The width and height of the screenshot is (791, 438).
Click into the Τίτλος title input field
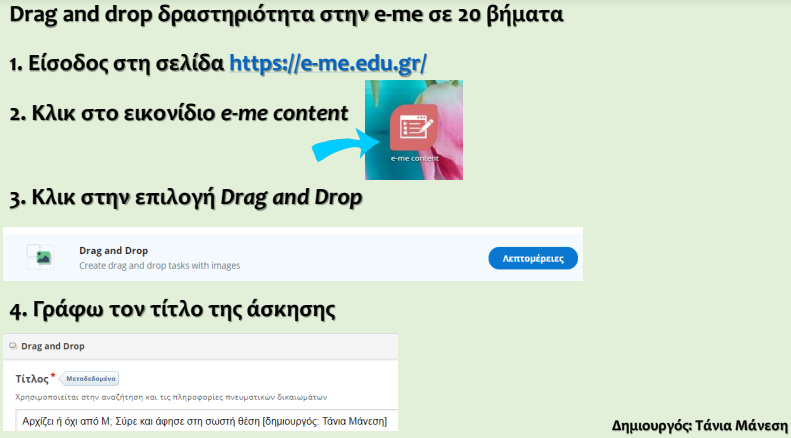[207, 420]
